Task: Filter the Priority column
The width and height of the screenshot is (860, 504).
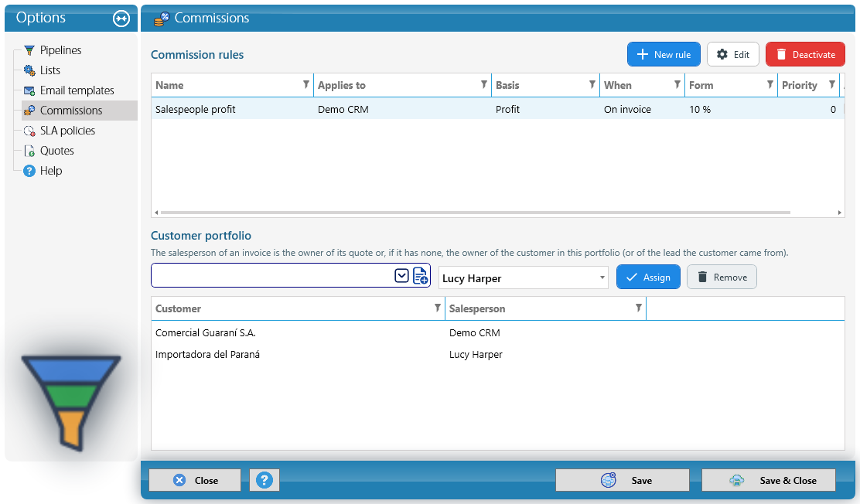Action: pos(832,84)
